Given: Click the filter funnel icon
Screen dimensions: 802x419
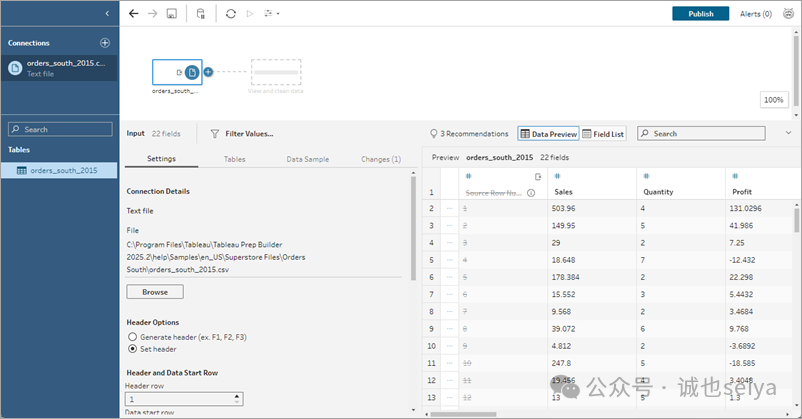Looking at the screenshot, I should [x=215, y=134].
